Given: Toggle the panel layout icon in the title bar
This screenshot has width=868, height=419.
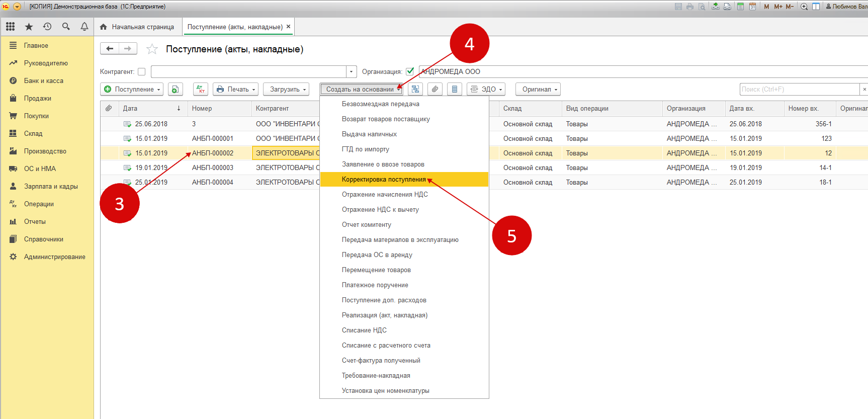Looking at the screenshot, I should [816, 7].
